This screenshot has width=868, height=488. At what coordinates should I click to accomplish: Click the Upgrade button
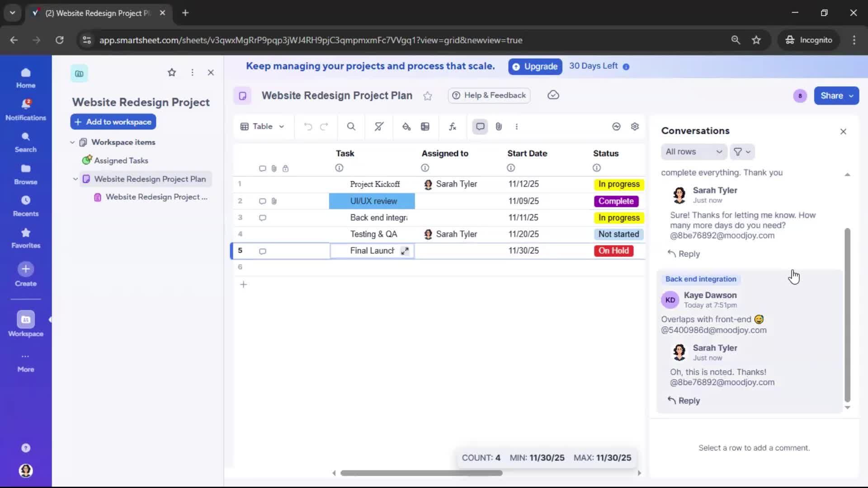(535, 66)
